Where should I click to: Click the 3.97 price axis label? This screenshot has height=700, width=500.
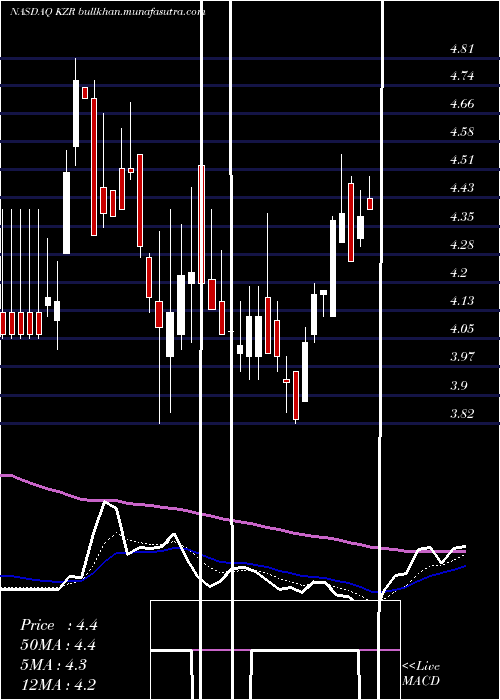(x=462, y=357)
